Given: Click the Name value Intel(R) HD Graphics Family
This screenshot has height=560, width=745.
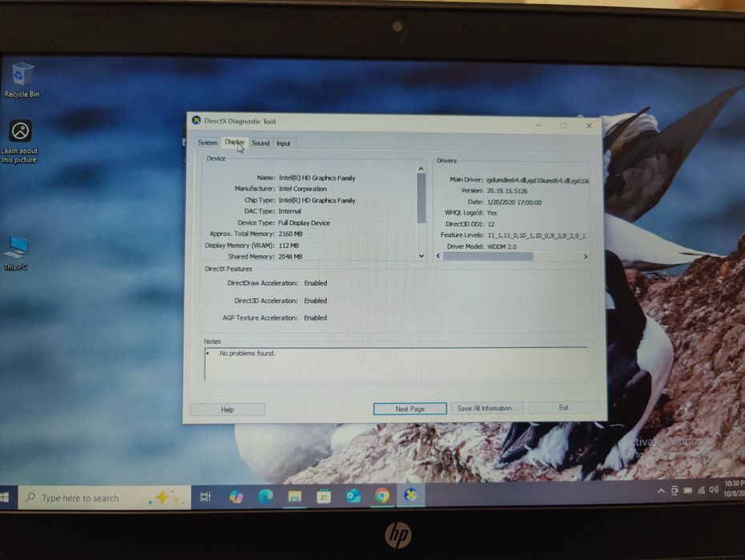Looking at the screenshot, I should point(317,178).
